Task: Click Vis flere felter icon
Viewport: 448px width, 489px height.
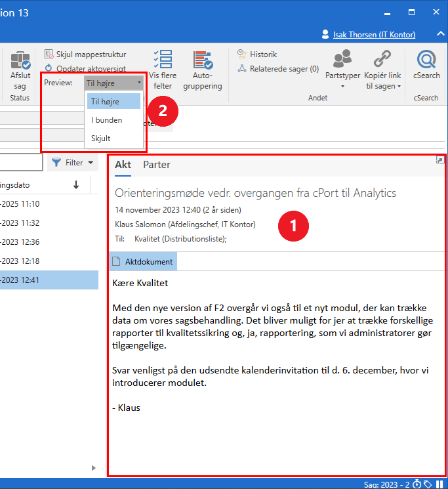Action: pyautogui.click(x=163, y=59)
